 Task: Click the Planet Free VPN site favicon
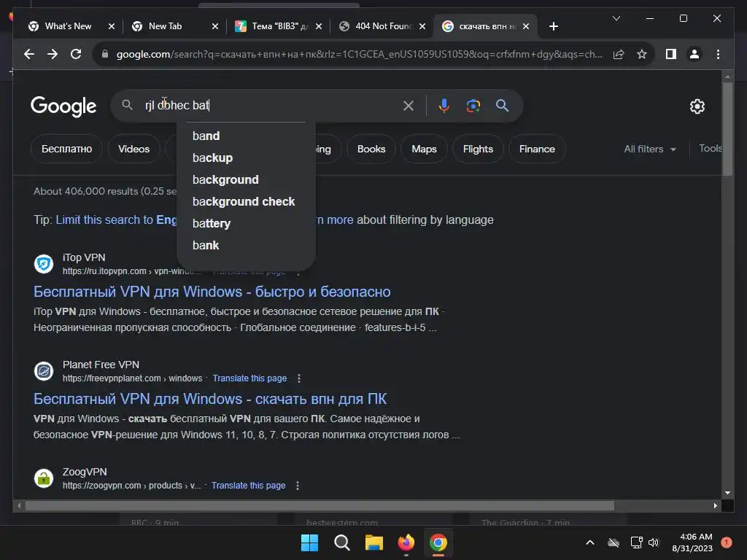point(44,371)
